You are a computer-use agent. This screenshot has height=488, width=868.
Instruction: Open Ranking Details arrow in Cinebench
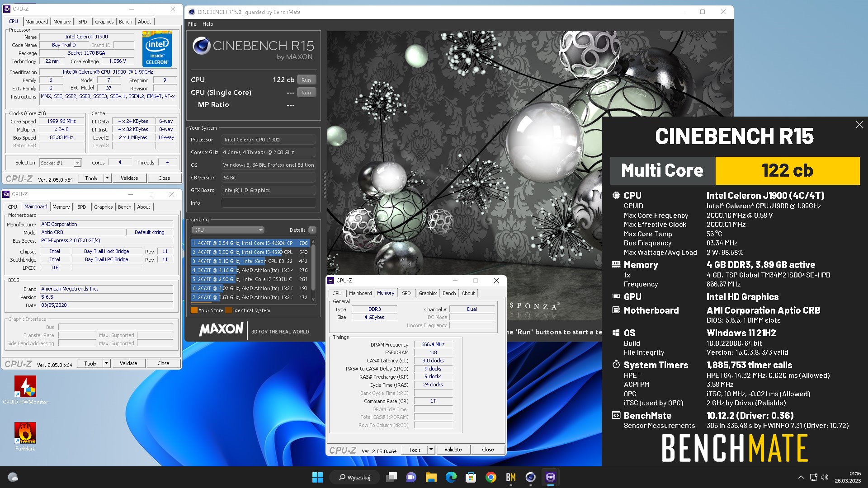(312, 230)
